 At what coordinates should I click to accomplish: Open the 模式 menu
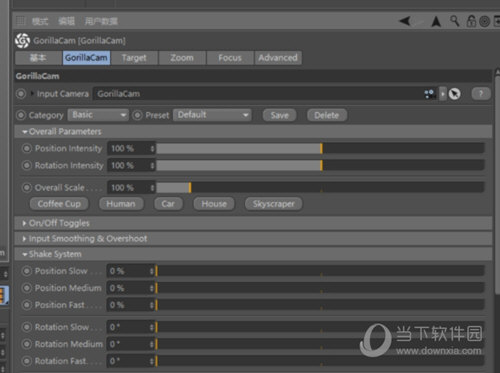point(40,22)
